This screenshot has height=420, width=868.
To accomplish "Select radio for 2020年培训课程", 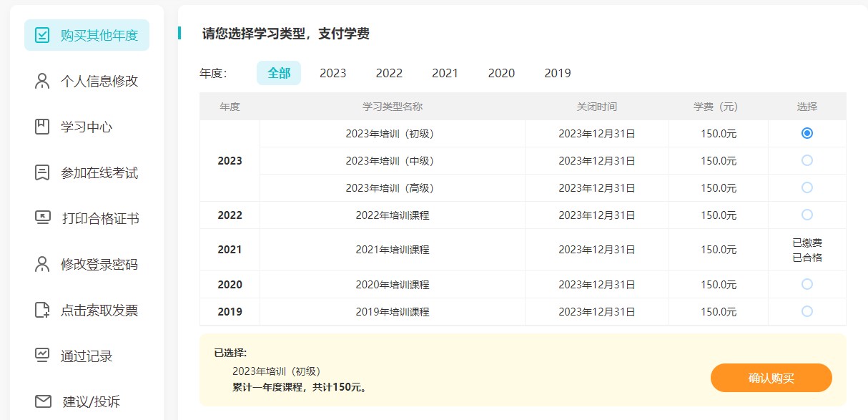I will tap(807, 284).
